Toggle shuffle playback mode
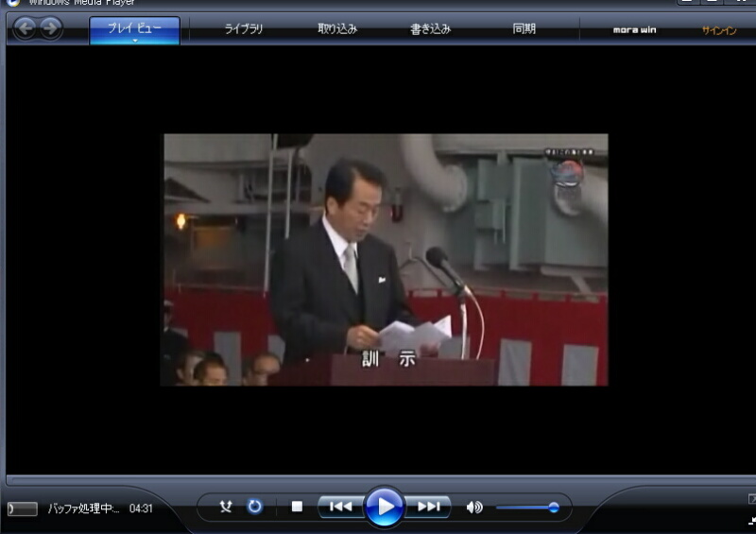The image size is (756, 534). pyautogui.click(x=226, y=507)
